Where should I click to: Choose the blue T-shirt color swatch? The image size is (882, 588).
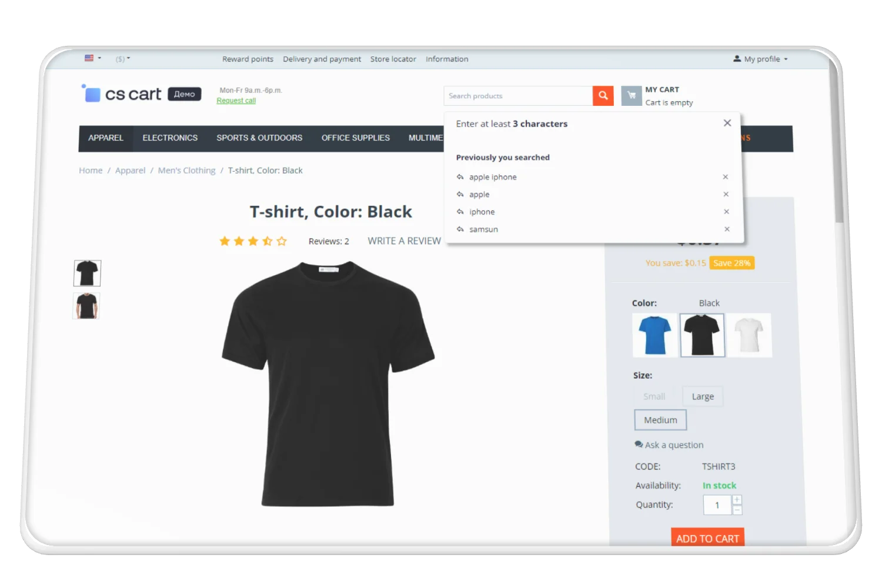655,335
